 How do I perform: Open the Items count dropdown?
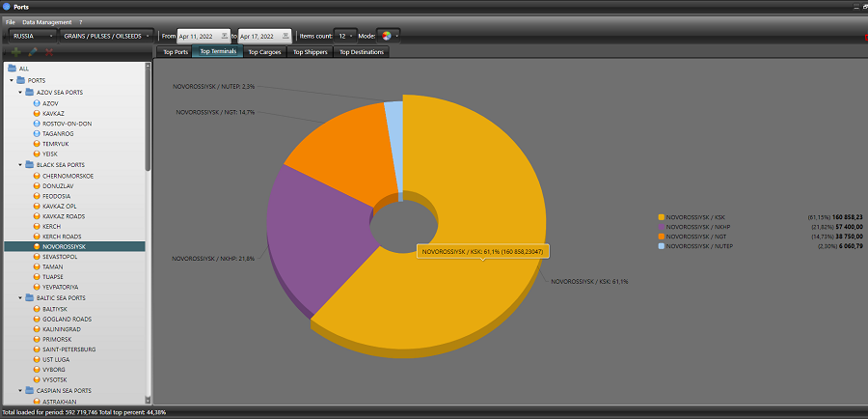(345, 36)
